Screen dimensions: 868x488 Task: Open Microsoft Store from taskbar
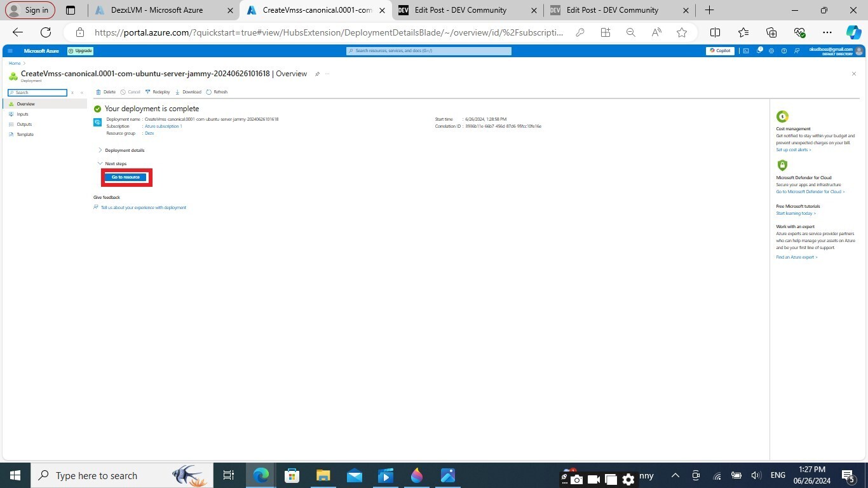point(292,475)
